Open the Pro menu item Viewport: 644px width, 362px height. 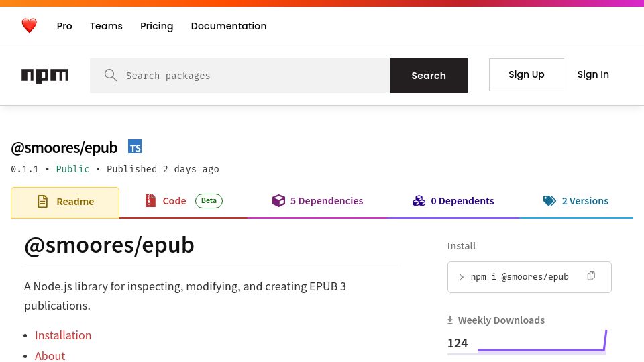(x=64, y=26)
